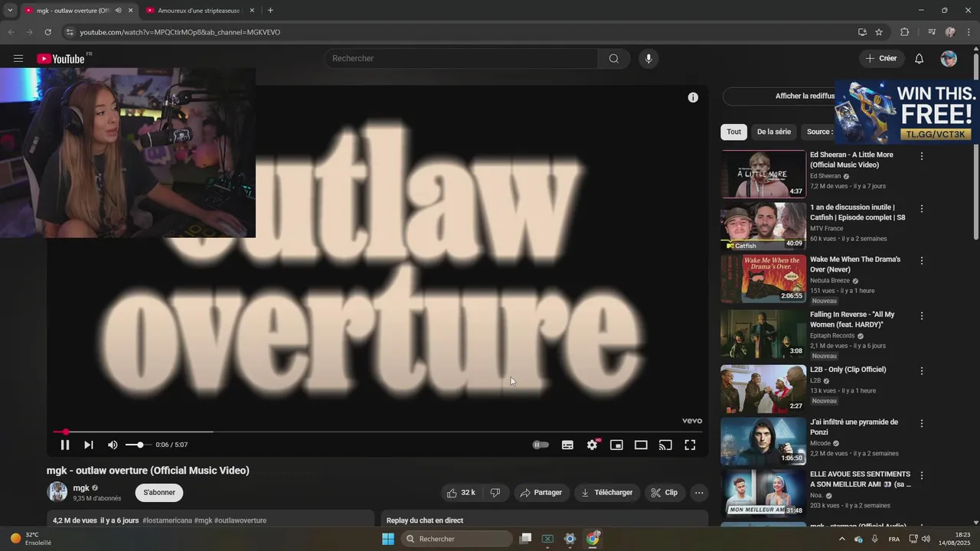The height and width of the screenshot is (551, 980).
Task: Show the chat replay via Afficher la rediffusion
Action: (x=779, y=96)
